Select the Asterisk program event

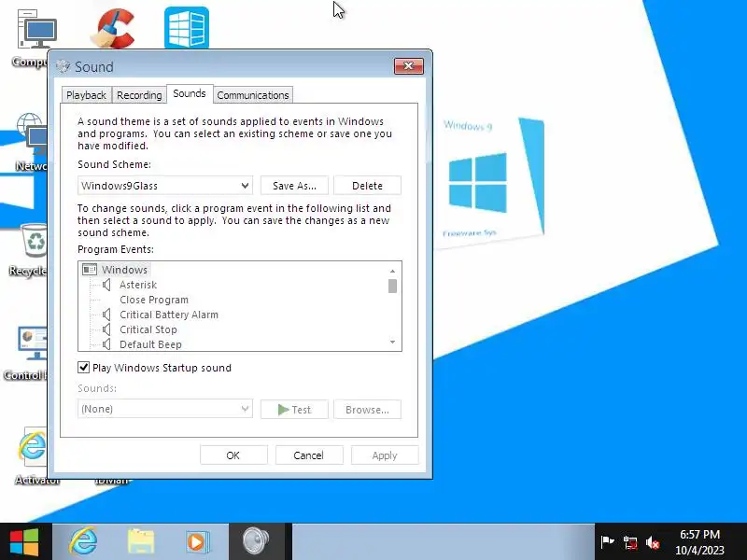tap(138, 285)
